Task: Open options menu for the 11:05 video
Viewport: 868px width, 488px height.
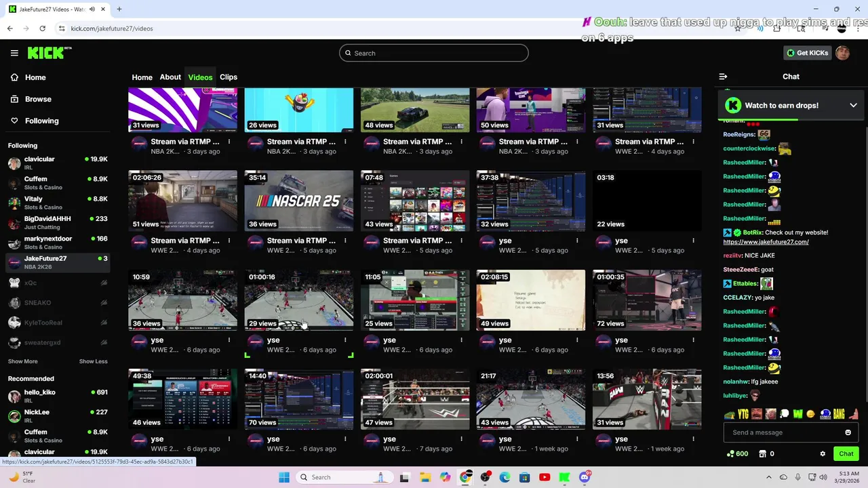Action: 461,340
